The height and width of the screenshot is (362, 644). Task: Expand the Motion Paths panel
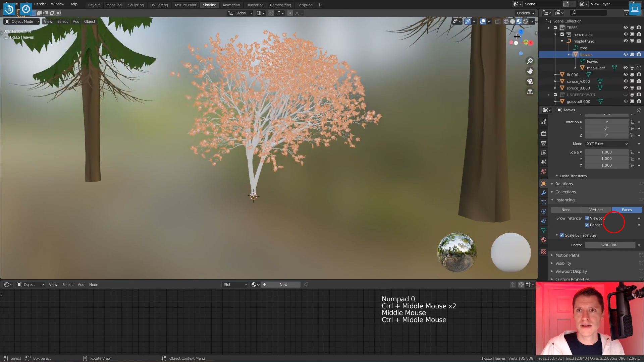(568, 255)
